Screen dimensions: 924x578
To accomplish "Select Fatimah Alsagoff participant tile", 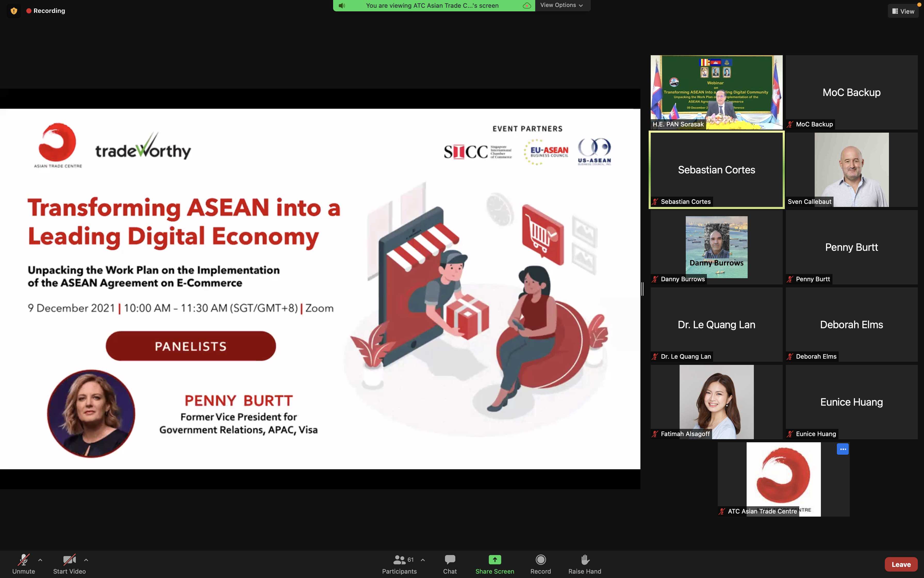I will [x=716, y=402].
